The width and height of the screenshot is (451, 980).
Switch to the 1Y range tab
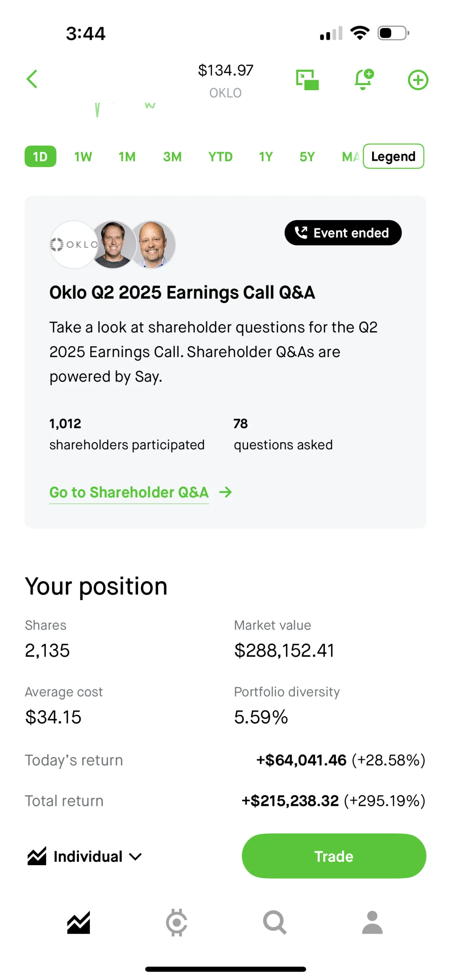(266, 157)
